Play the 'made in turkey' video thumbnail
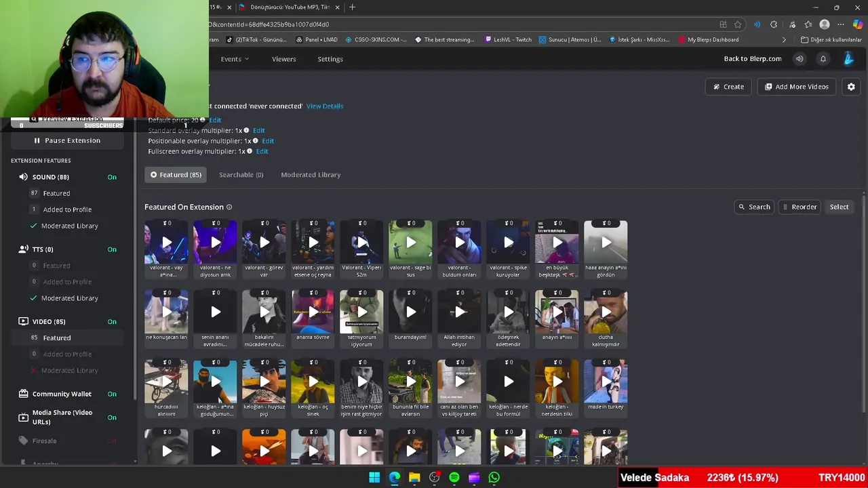The image size is (868, 488). coord(606,381)
